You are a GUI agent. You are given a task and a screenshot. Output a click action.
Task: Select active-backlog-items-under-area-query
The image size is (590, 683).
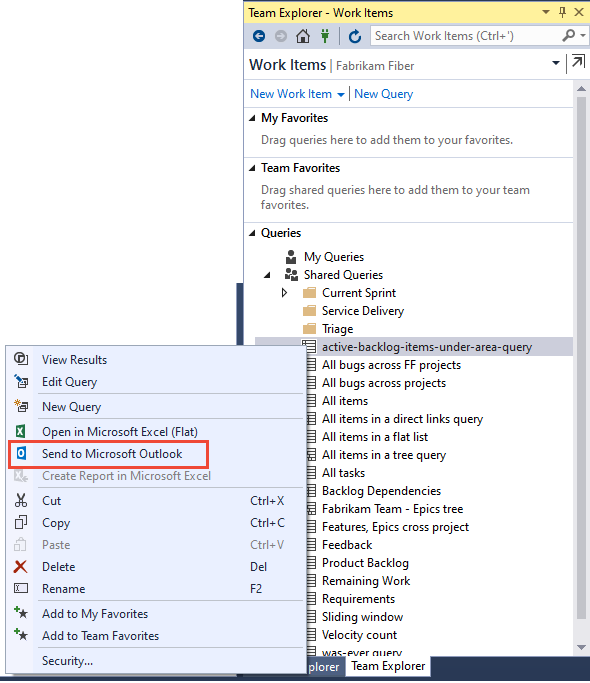click(x=427, y=347)
